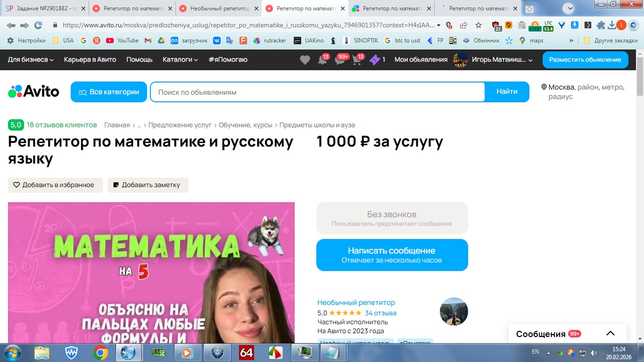The height and width of the screenshot is (362, 644).
Task: Expand Для бизнеса dropdown menu
Action: pyautogui.click(x=31, y=60)
